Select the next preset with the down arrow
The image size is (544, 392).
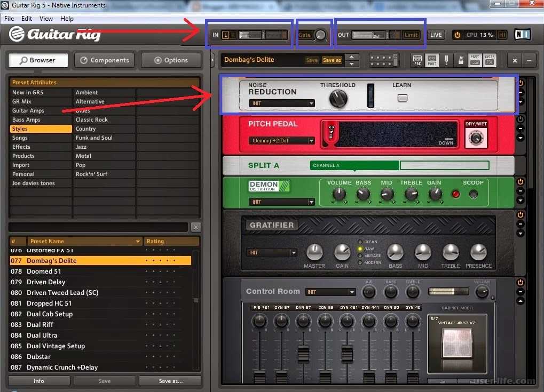point(352,64)
